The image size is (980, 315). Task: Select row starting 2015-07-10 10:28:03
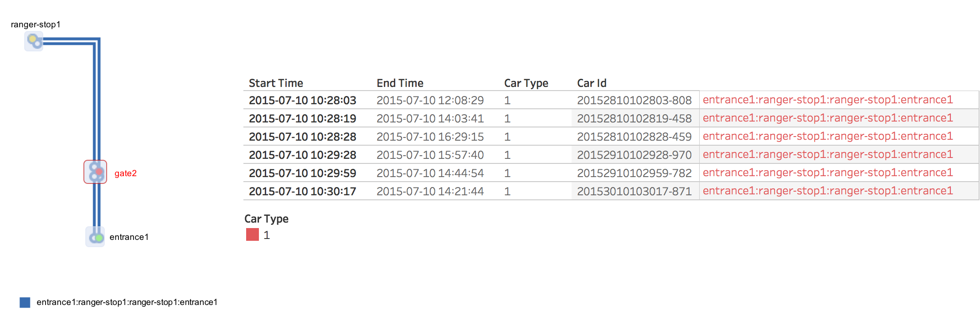click(611, 100)
